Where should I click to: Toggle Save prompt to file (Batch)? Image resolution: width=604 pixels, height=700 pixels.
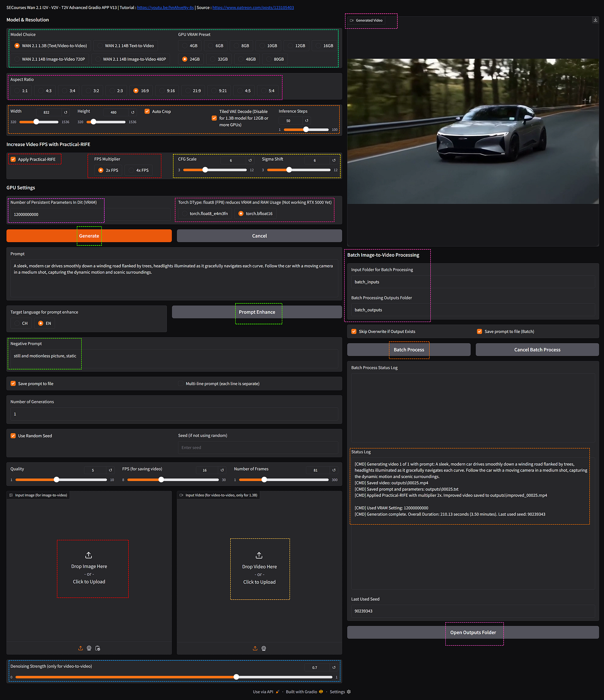(480, 331)
